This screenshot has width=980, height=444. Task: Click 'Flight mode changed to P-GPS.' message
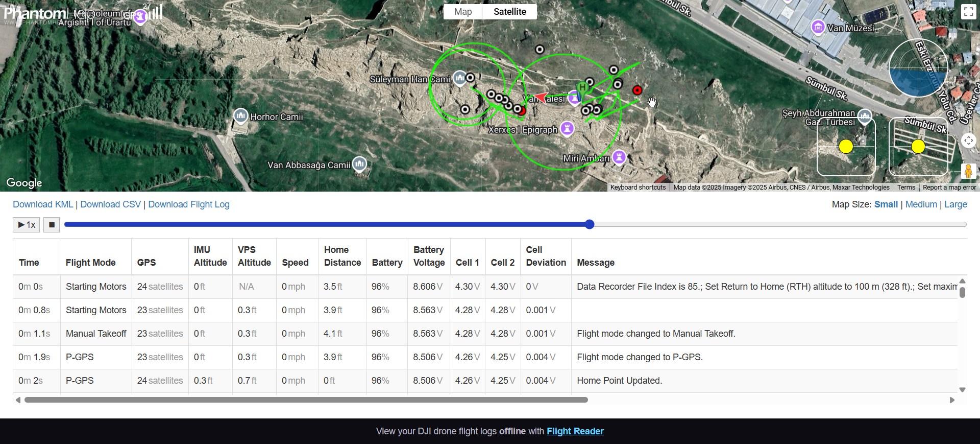(x=640, y=357)
